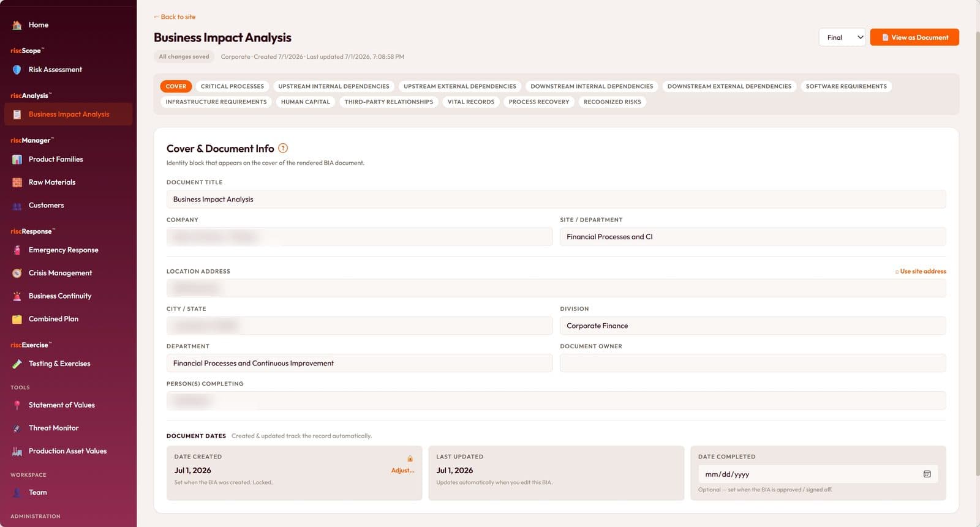This screenshot has height=527, width=980.
Task: Click the Person(s) Completing input field
Action: coord(556,401)
